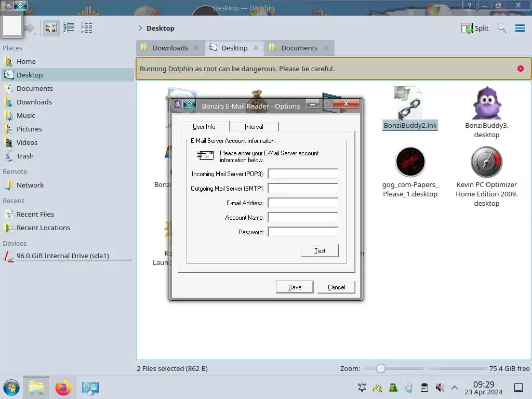Click the purple Bonzi icon in Options titlebar
The height and width of the screenshot is (399, 532).
tap(177, 104)
